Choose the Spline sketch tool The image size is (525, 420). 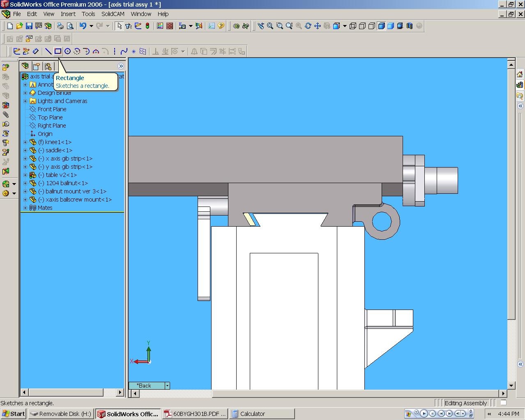pos(124,51)
